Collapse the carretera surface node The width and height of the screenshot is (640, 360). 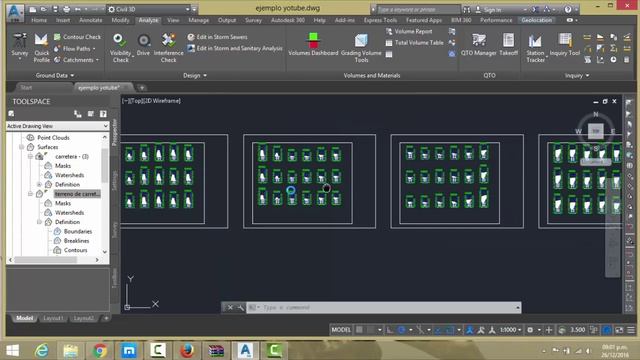[x=30, y=156]
